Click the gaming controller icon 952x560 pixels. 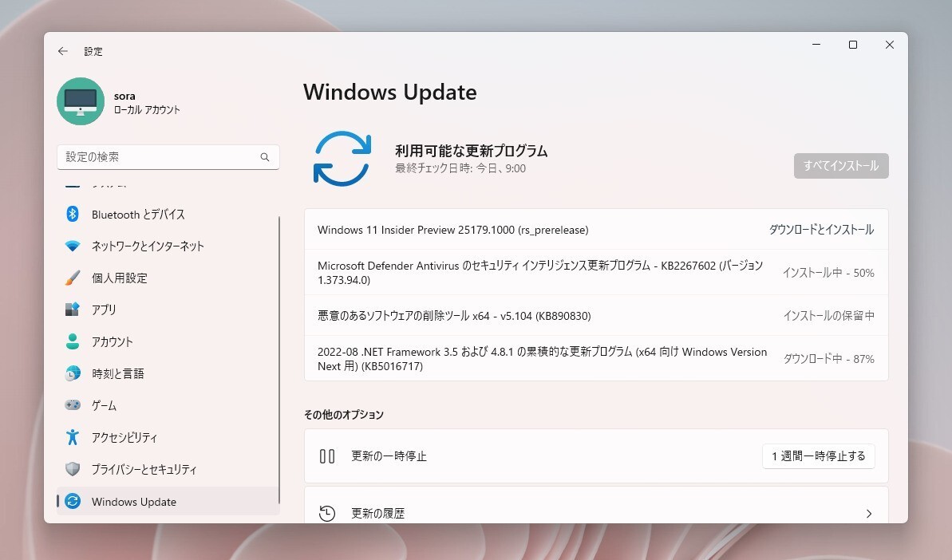[x=73, y=404]
